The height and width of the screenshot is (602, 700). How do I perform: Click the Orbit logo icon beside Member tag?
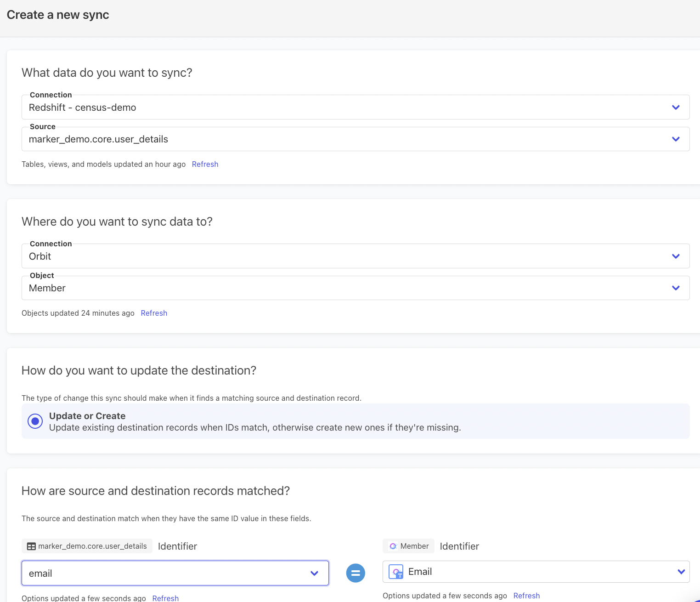tap(393, 546)
